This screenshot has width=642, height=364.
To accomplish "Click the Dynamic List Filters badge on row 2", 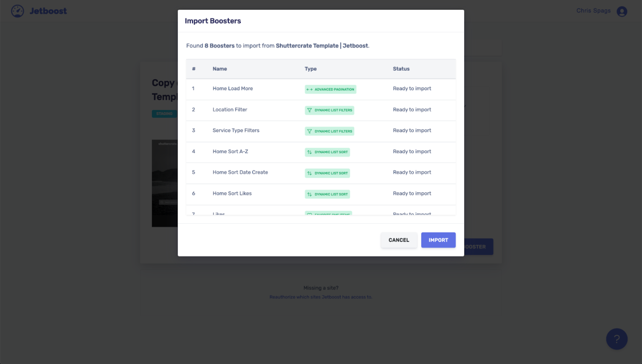I will pyautogui.click(x=329, y=110).
